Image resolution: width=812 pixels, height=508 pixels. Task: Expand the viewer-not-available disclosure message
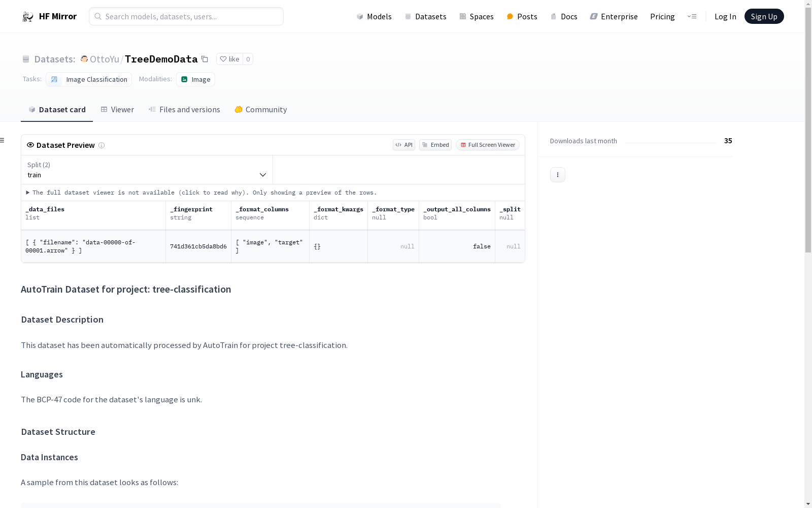(x=201, y=193)
